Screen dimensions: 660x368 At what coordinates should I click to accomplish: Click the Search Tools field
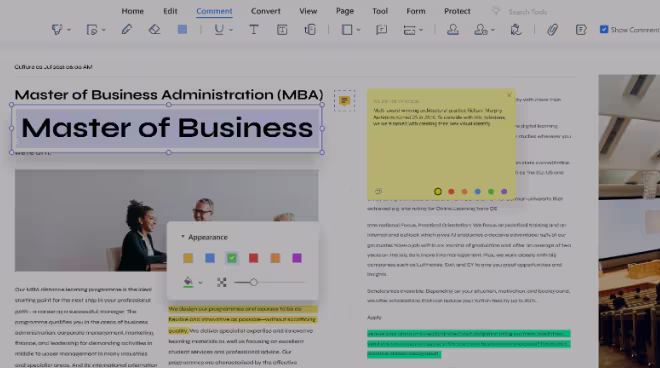(527, 12)
